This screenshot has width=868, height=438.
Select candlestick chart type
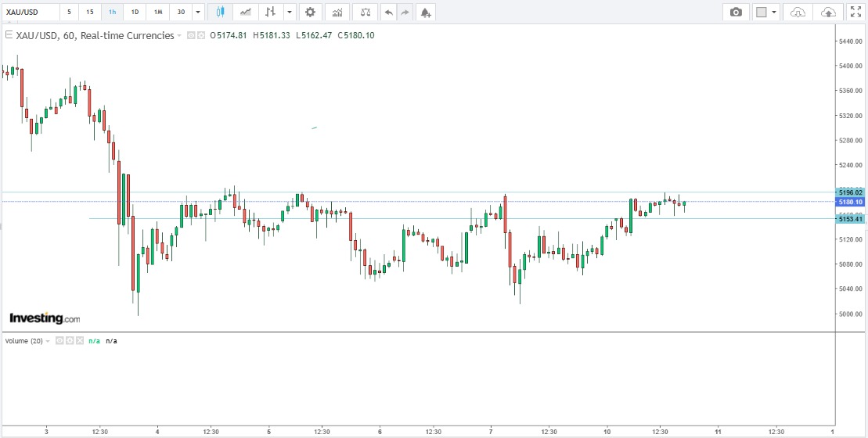point(220,12)
